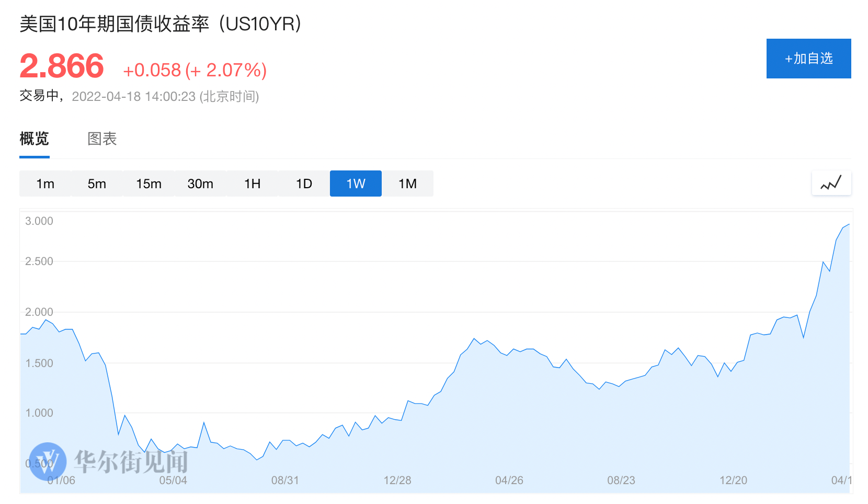Click the 12/28 date marker on axis

pos(397,480)
